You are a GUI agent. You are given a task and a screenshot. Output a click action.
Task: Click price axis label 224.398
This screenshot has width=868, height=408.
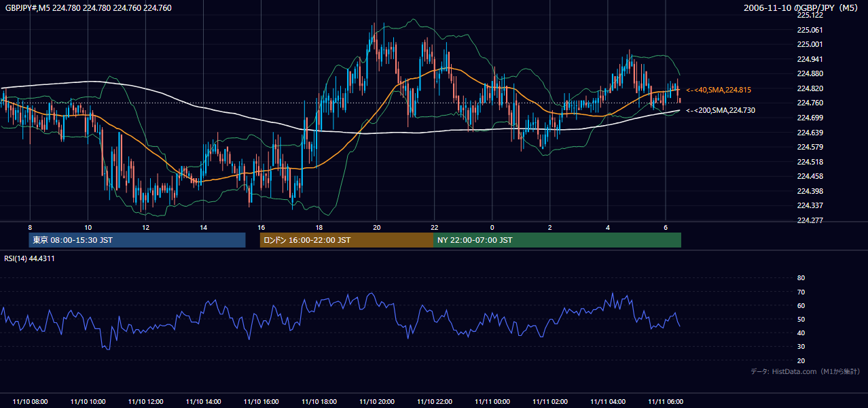click(810, 191)
